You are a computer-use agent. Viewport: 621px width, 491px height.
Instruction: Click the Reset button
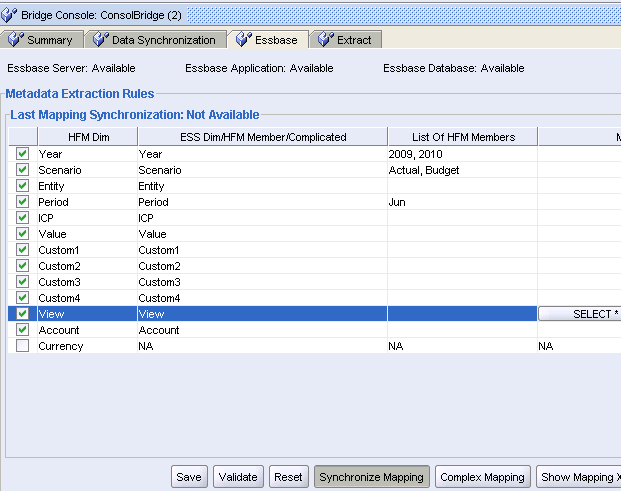(289, 477)
